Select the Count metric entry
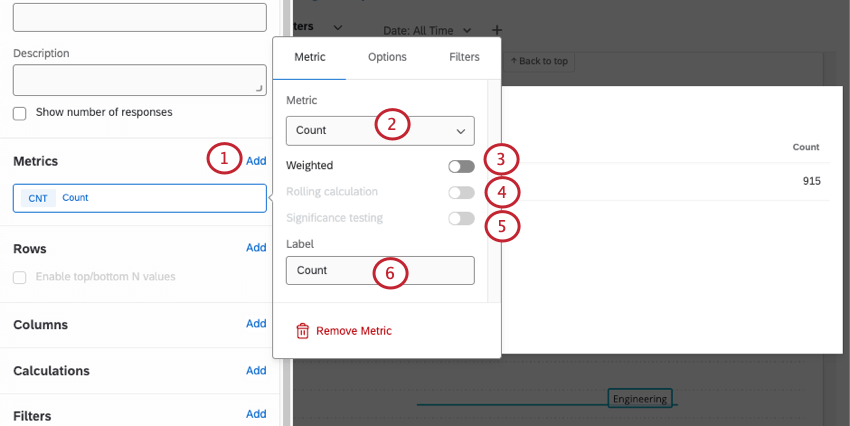This screenshot has height=426, width=850. coord(140,198)
